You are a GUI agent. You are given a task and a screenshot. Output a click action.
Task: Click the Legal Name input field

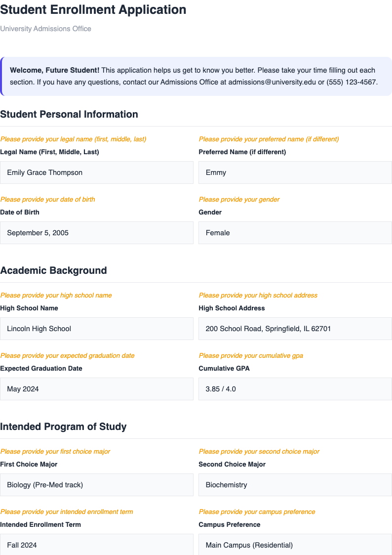[97, 172]
